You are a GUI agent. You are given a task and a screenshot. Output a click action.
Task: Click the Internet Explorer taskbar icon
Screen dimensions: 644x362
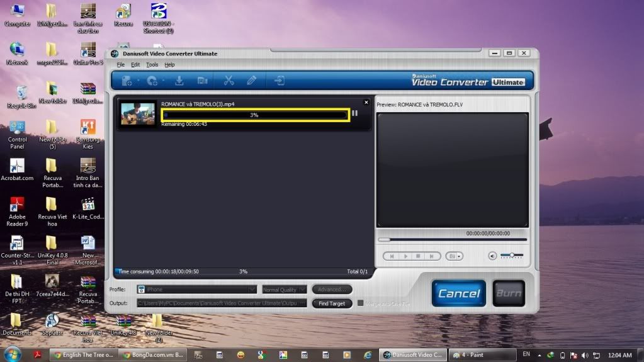367,355
